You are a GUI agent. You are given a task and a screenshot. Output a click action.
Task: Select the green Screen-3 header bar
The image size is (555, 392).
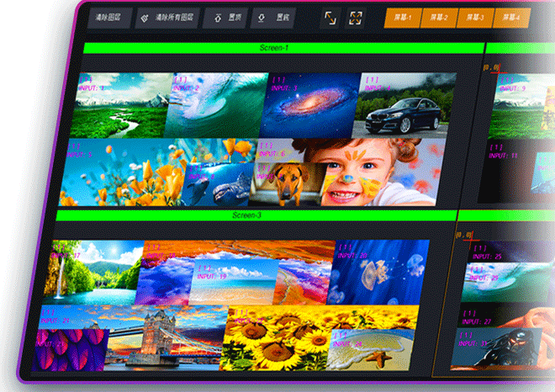point(256,215)
